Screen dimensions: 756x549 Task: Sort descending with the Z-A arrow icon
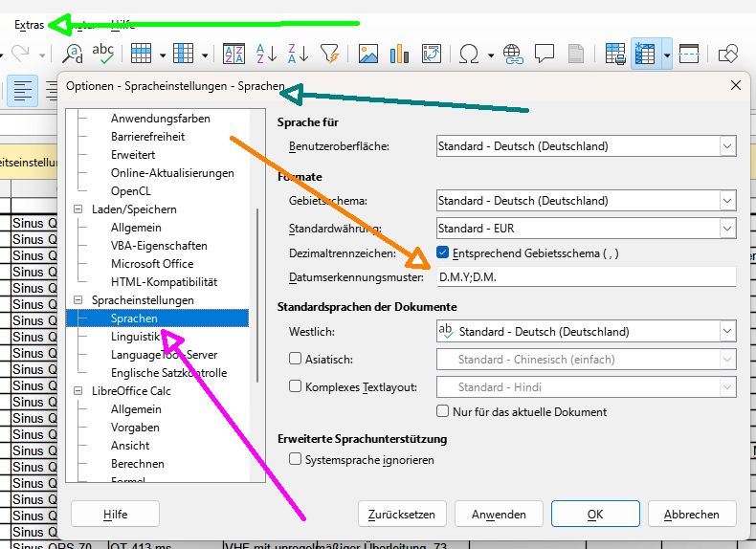click(298, 54)
